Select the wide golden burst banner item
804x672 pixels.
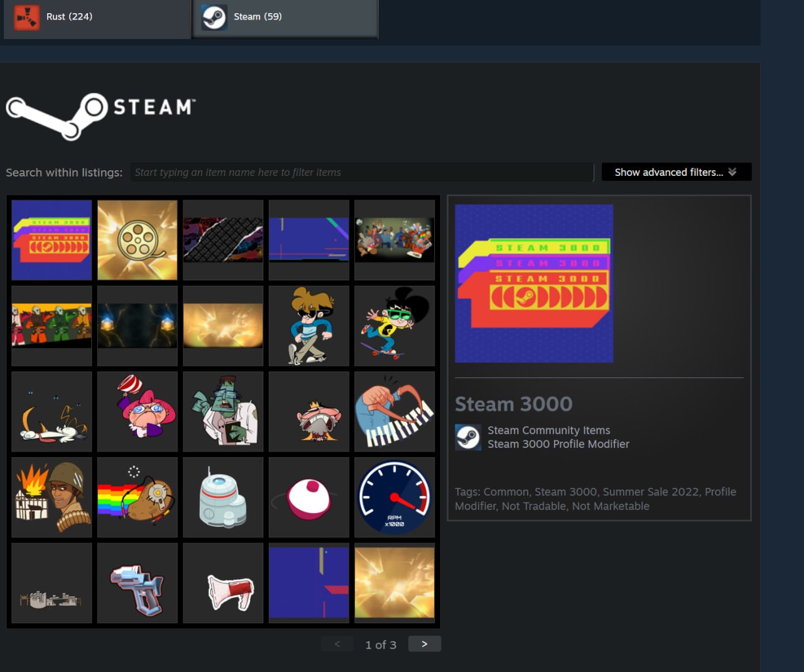(223, 326)
